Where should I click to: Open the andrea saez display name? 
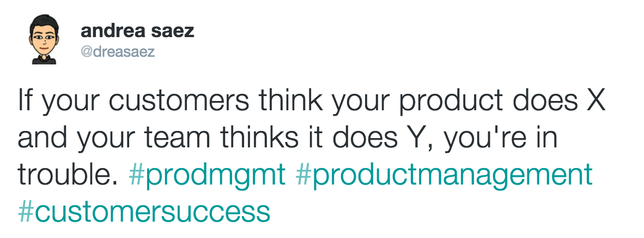(137, 31)
